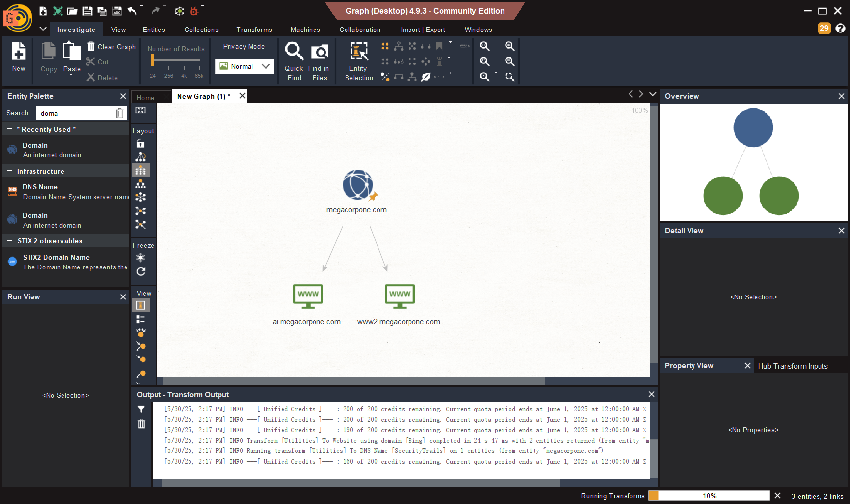The image size is (850, 504).
Task: Toggle the block layout mode
Action: (141, 170)
